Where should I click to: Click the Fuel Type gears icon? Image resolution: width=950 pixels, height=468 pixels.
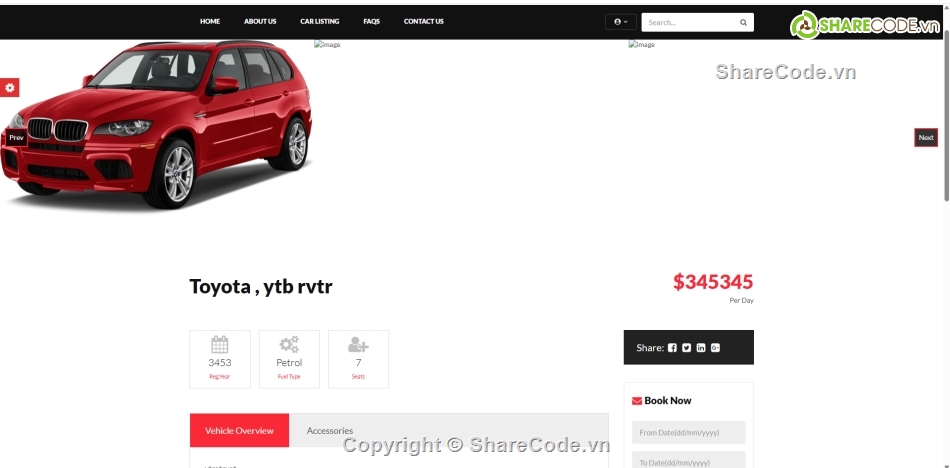[x=289, y=344]
